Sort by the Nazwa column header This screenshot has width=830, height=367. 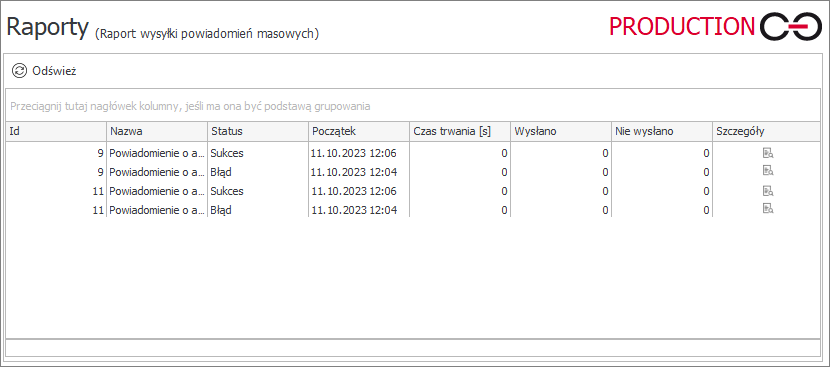click(157, 131)
